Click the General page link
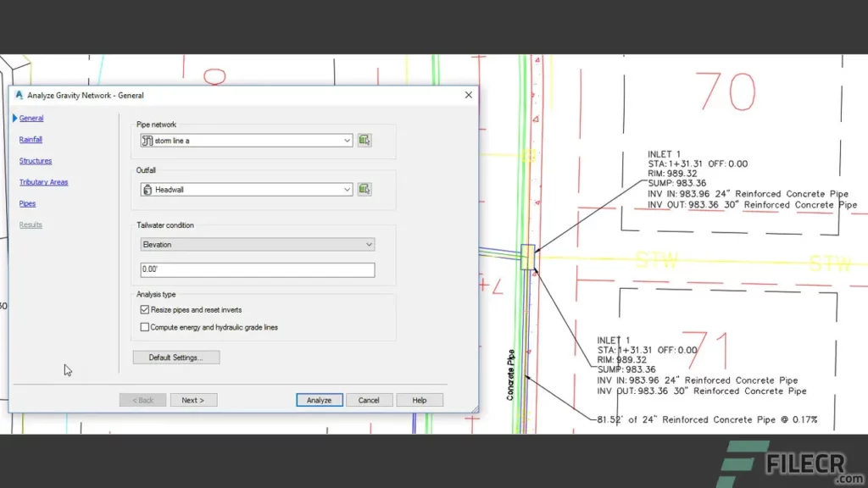 pos(30,118)
